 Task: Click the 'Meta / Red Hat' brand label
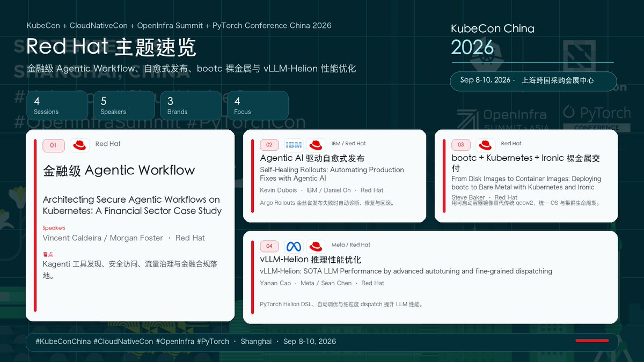tap(351, 245)
